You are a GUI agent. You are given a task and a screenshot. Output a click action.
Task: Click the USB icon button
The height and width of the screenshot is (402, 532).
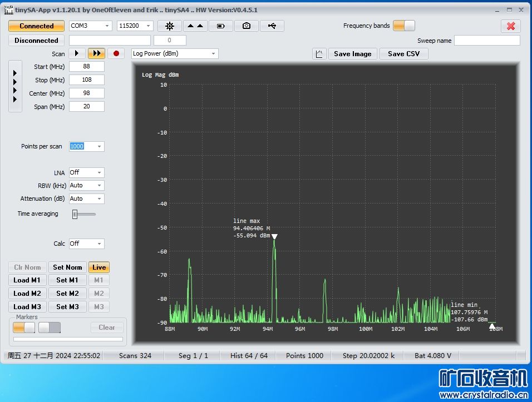(272, 26)
